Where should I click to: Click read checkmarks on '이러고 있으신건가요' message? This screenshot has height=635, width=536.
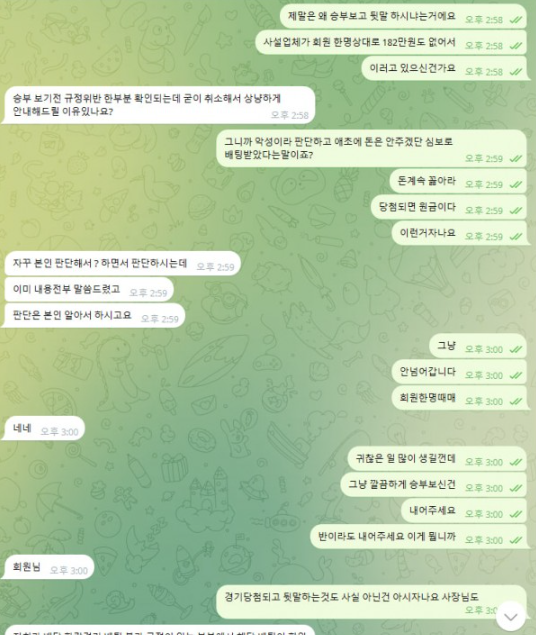515,72
